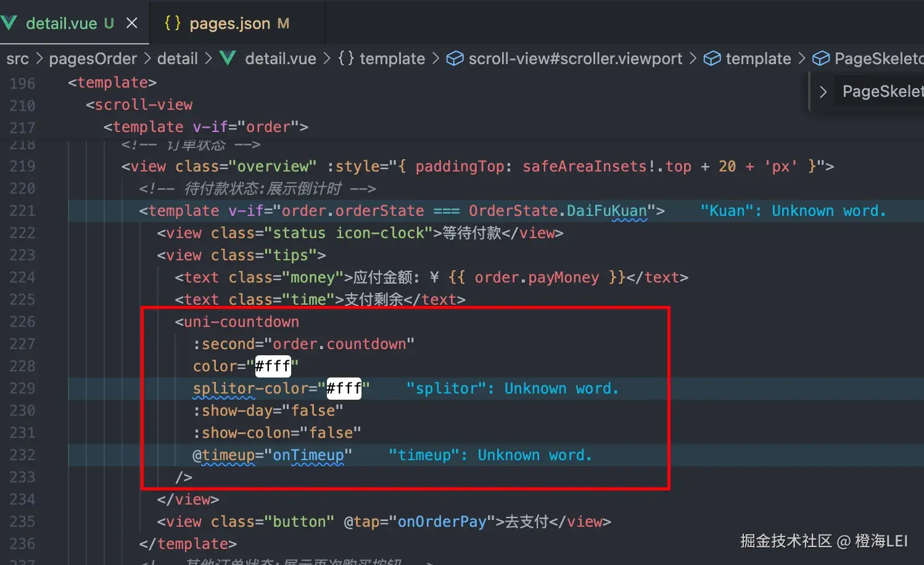Close the detail.vue tab

[131, 23]
